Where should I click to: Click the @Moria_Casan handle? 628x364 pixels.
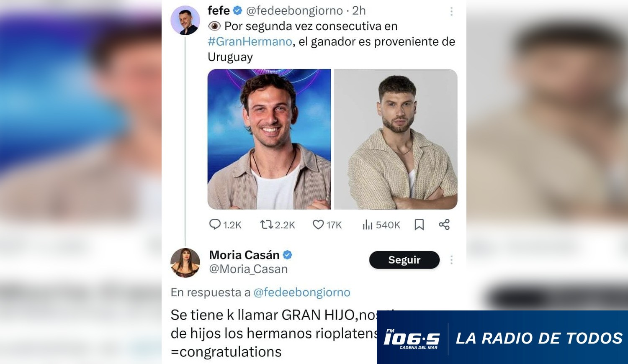click(248, 269)
